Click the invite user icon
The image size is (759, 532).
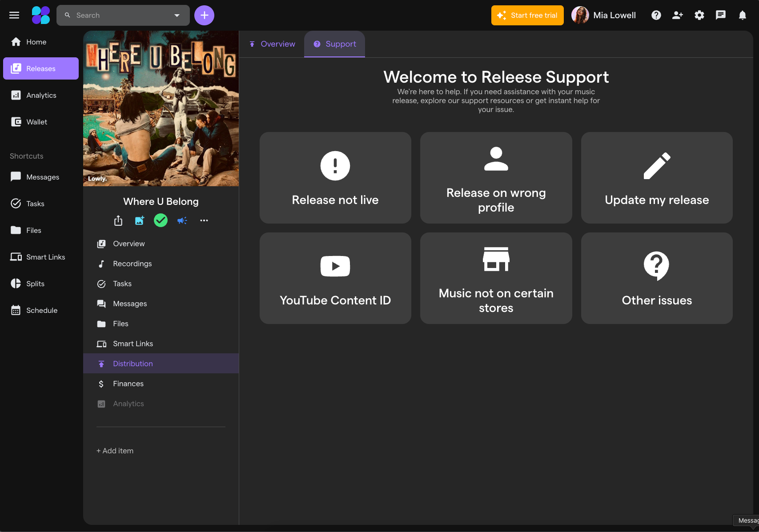tap(678, 15)
